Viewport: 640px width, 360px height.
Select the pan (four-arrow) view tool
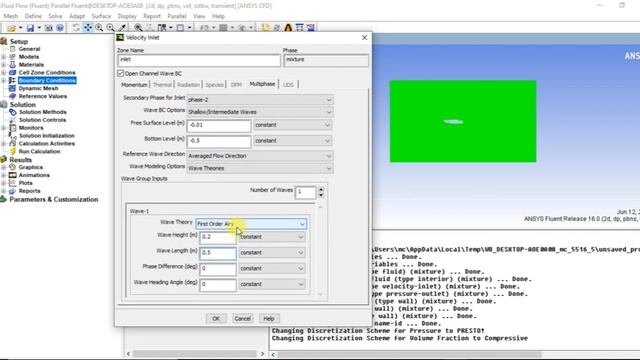point(88,28)
